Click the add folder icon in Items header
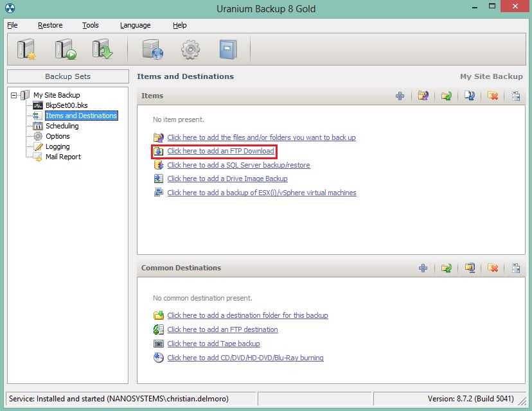The image size is (532, 411). (423, 96)
